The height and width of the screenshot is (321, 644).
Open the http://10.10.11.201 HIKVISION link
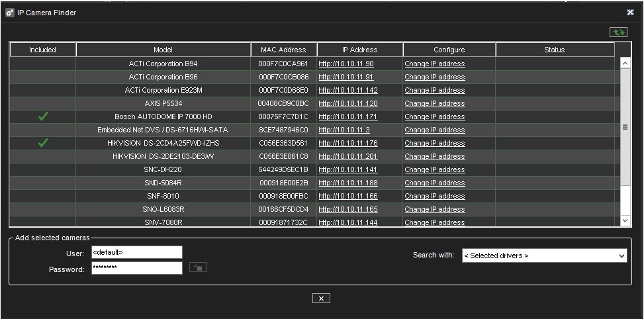(347, 157)
